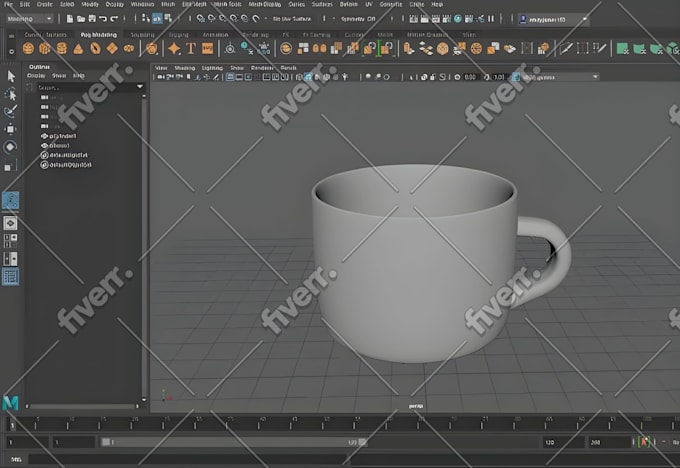
Task: Toggle select-by-hierarchy mode button
Action: tap(146, 19)
